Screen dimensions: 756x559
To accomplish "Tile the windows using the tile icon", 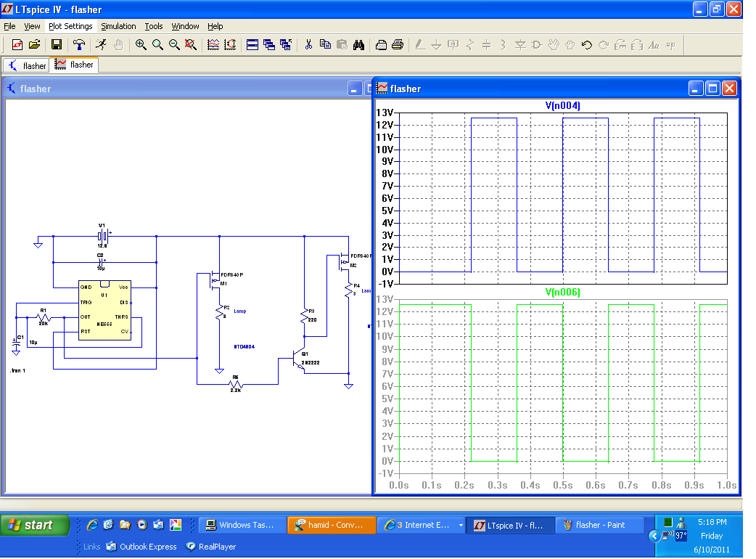I will [x=252, y=45].
